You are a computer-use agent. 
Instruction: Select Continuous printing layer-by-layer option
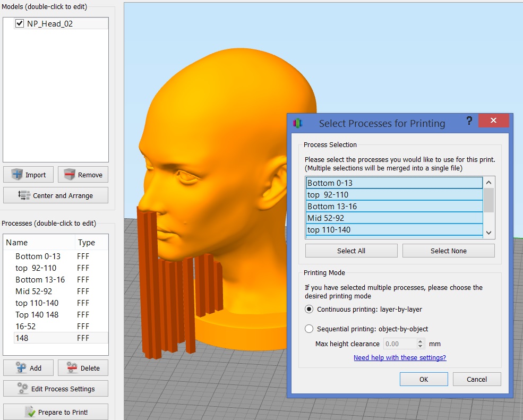309,309
